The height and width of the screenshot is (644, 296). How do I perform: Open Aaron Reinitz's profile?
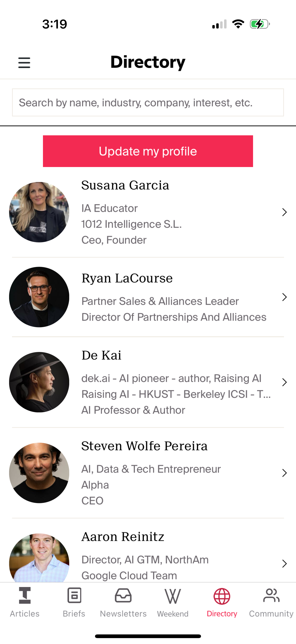click(123, 536)
